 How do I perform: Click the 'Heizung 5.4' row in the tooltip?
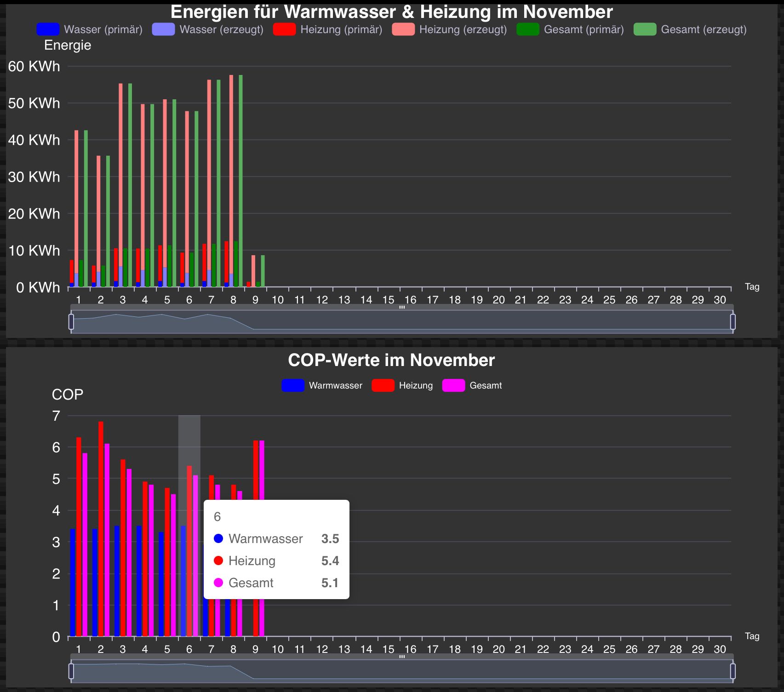click(x=276, y=560)
